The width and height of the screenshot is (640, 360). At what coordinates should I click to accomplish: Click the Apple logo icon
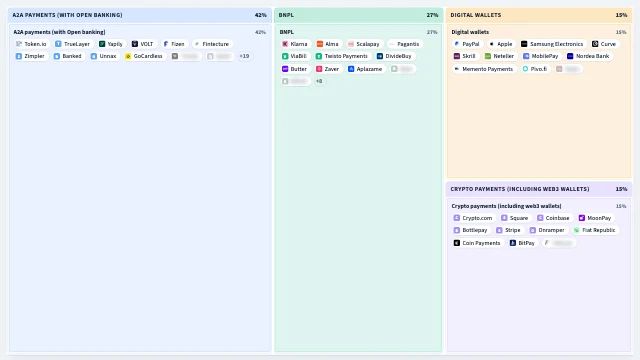pyautogui.click(x=491, y=44)
